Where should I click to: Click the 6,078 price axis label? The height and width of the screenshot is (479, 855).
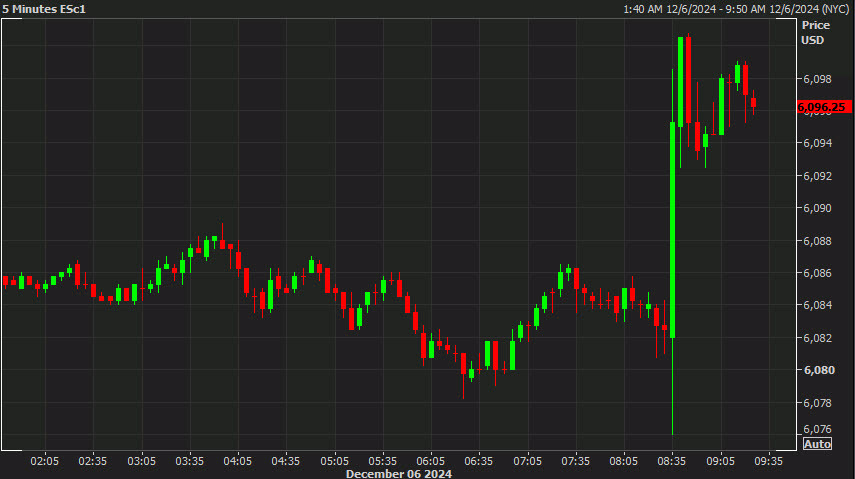click(817, 403)
